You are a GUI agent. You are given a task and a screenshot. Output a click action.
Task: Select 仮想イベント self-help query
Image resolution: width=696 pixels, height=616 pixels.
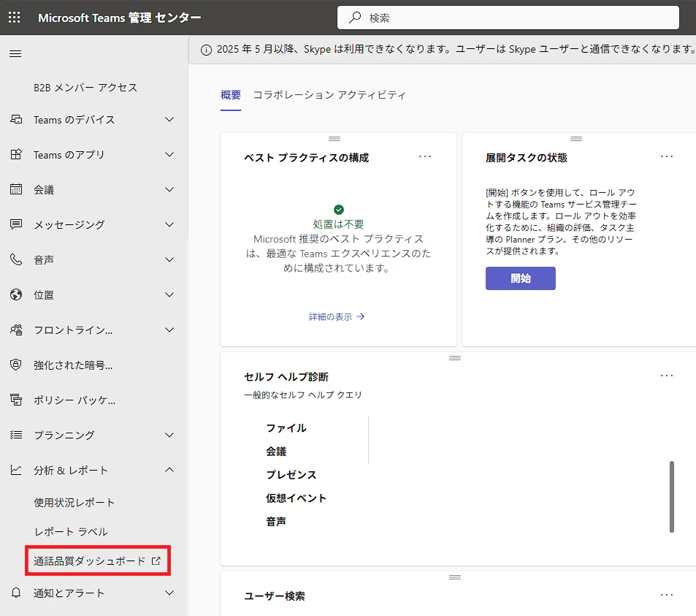[296, 498]
